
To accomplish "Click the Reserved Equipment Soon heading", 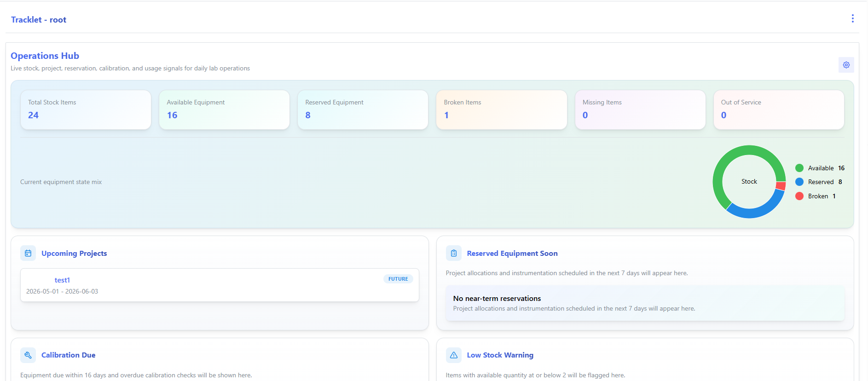I will tap(512, 253).
